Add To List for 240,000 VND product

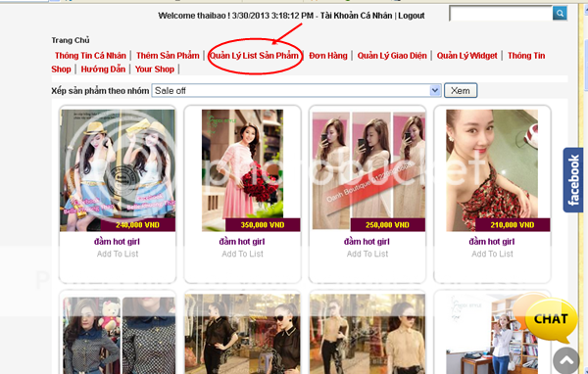(118, 254)
